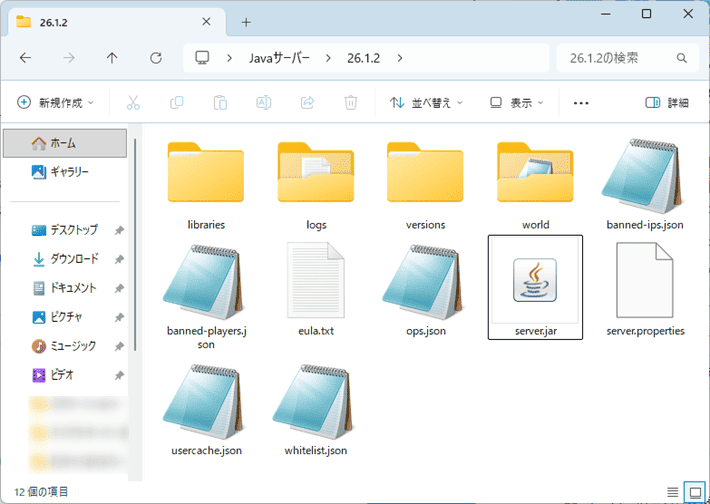Open ダウンロード in quick access
710x504 pixels.
click(x=65, y=259)
